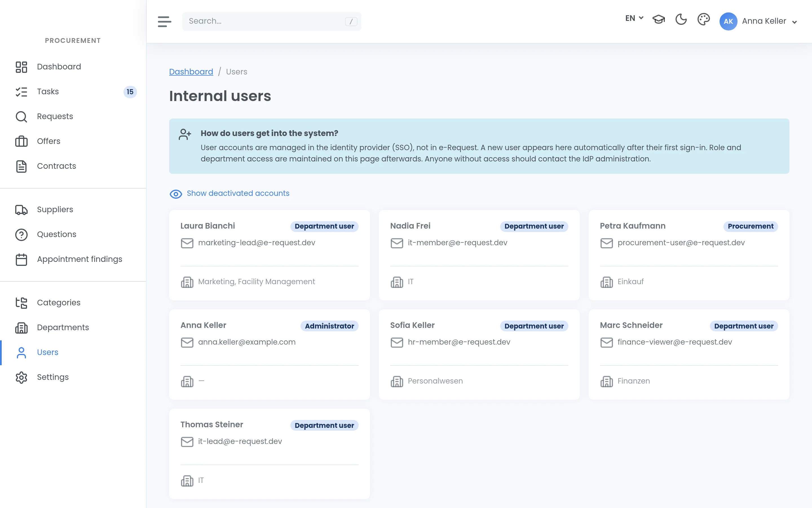Click Petra Kaufmann's Procurement role badge
Screen dimensions: 812x508
tap(750, 226)
